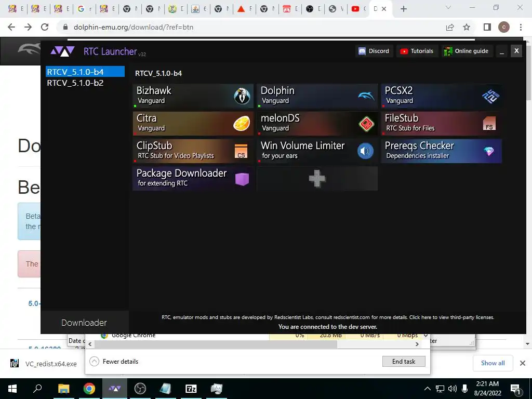Open File Explorer from taskbar

[x=63, y=389]
